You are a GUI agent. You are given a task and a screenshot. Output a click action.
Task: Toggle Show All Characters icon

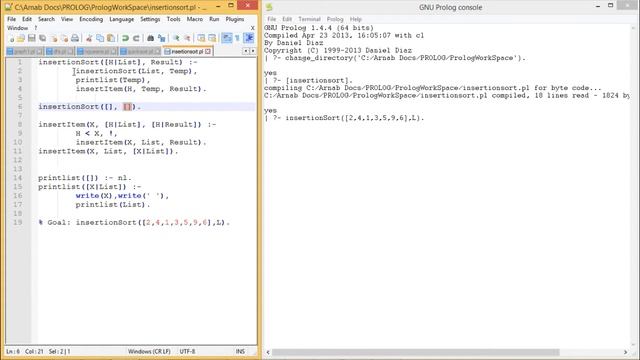(237, 38)
